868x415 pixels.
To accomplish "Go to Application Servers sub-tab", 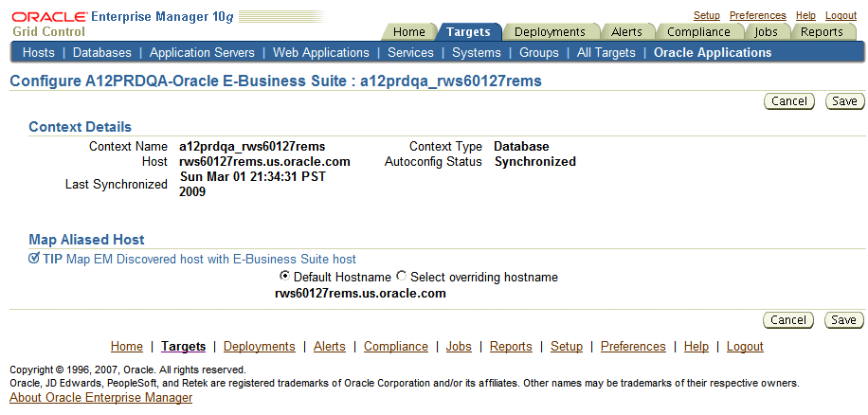I will (202, 52).
